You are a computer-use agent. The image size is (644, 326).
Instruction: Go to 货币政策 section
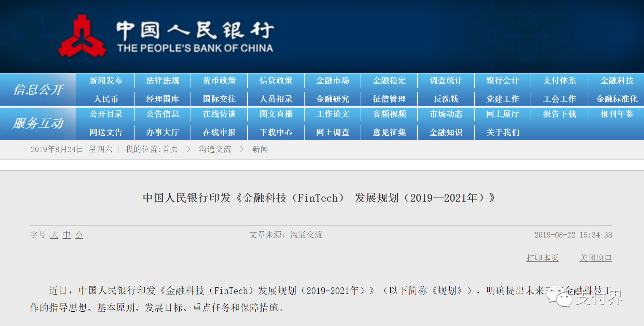(219, 81)
